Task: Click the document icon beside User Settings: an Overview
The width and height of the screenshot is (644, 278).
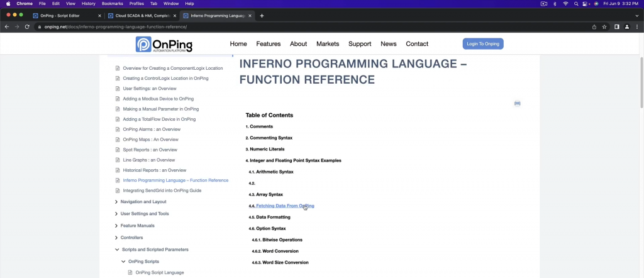Action: [118, 89]
